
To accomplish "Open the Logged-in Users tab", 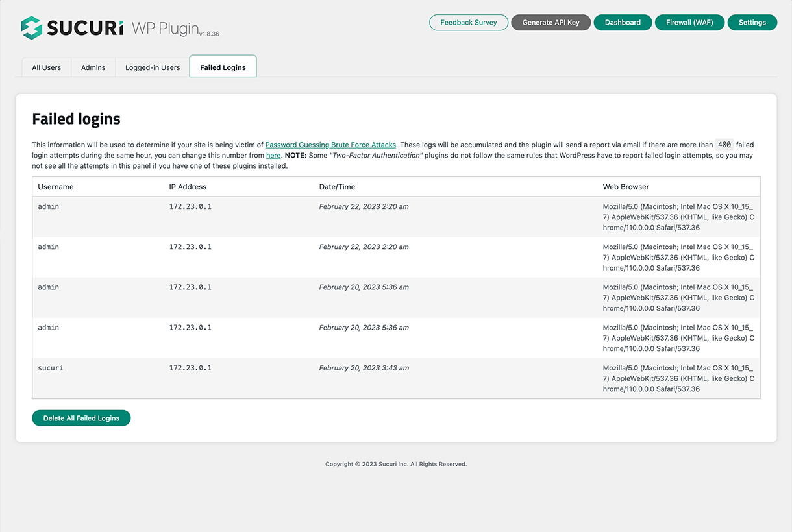I will pos(152,67).
